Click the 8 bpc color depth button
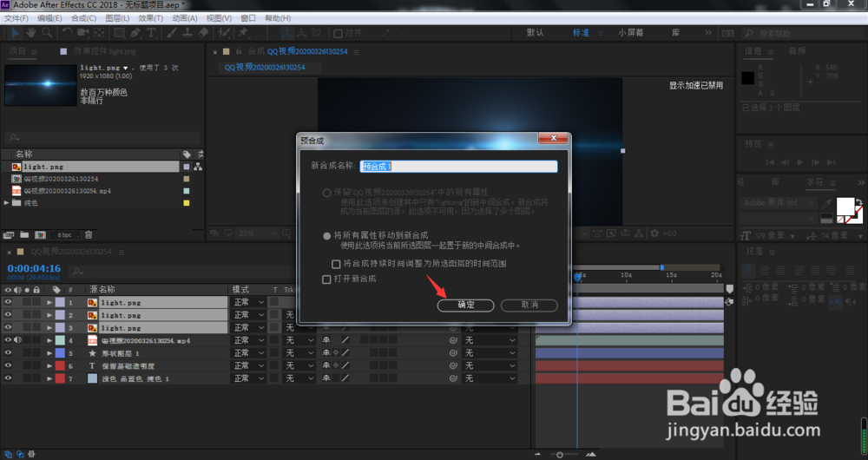 (65, 235)
